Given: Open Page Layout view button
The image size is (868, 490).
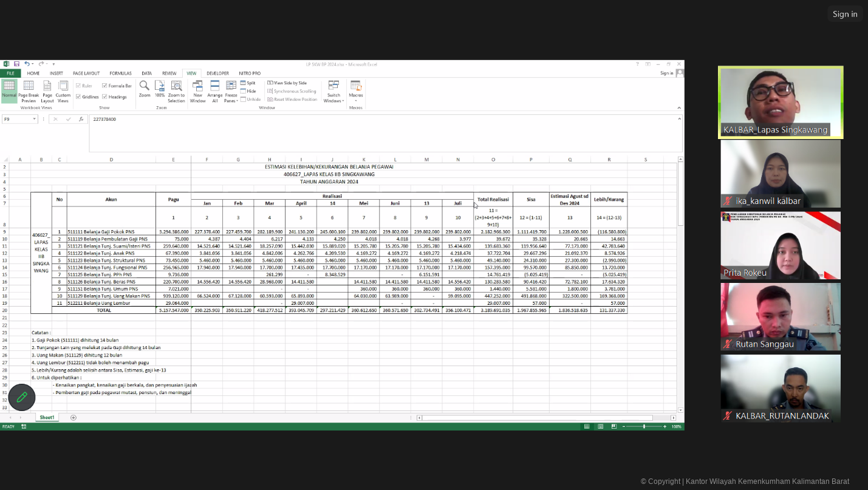Looking at the screenshot, I should (47, 92).
